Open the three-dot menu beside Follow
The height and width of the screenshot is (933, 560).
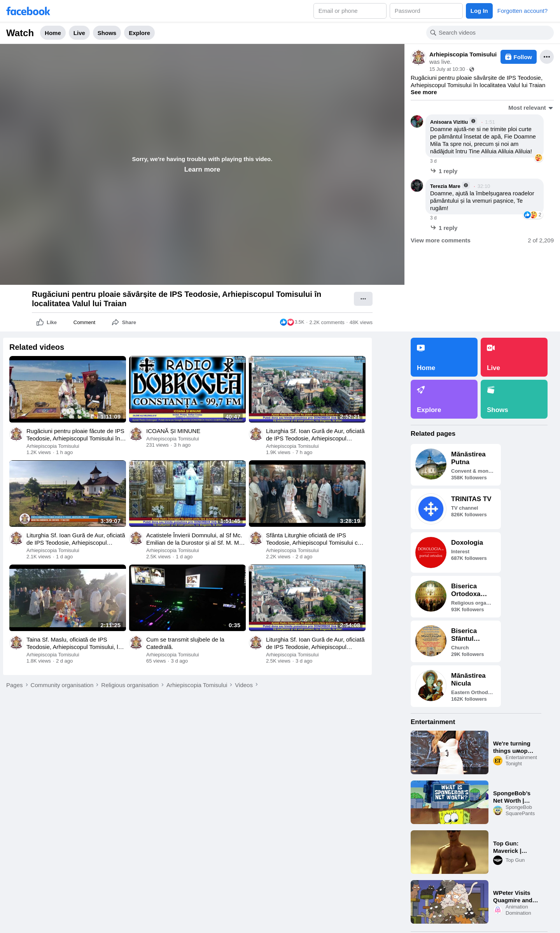point(546,57)
